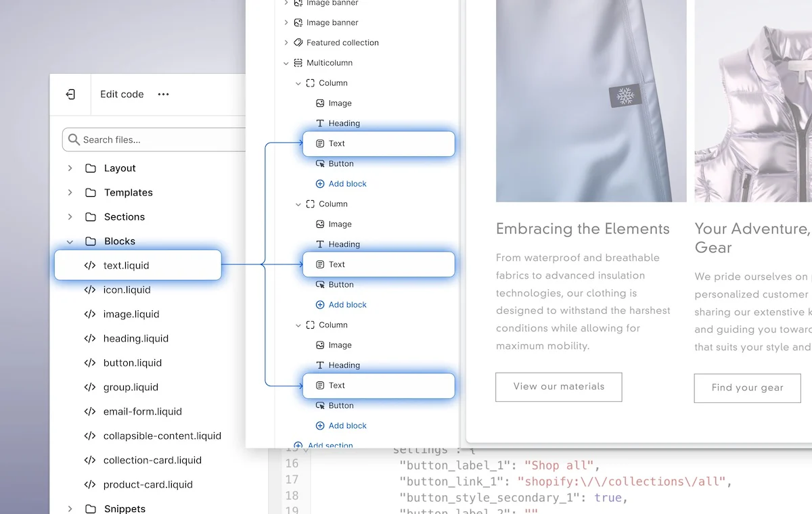Open the three-dot more actions menu

pos(163,95)
